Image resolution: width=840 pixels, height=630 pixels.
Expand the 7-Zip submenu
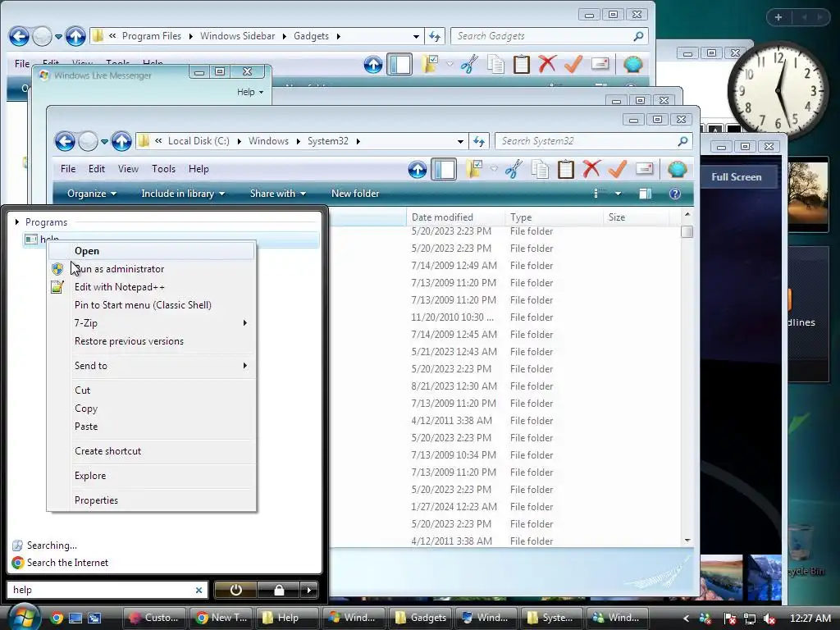click(151, 323)
